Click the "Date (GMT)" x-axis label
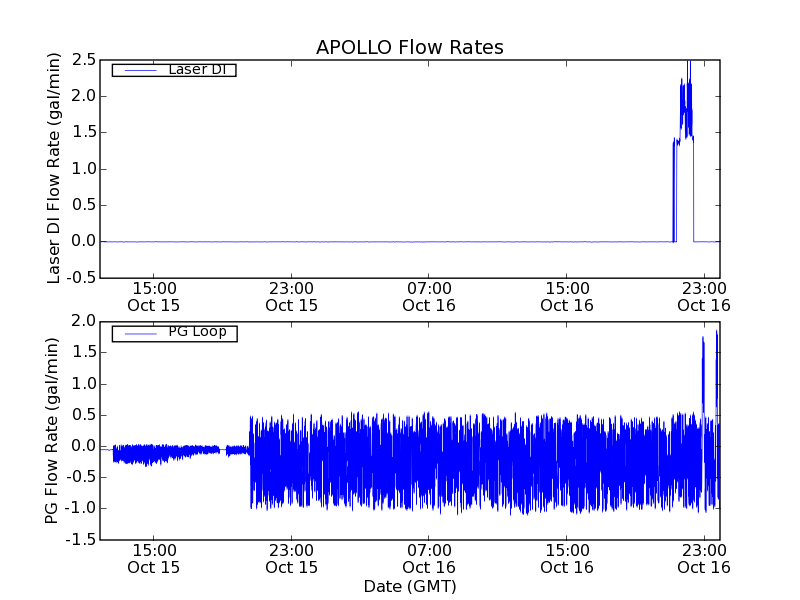 [410, 587]
